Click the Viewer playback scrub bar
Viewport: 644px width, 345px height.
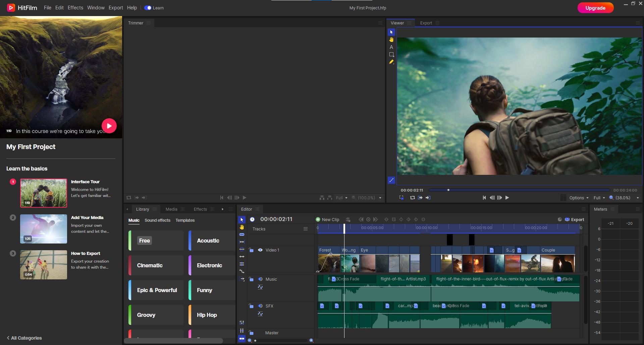point(519,190)
